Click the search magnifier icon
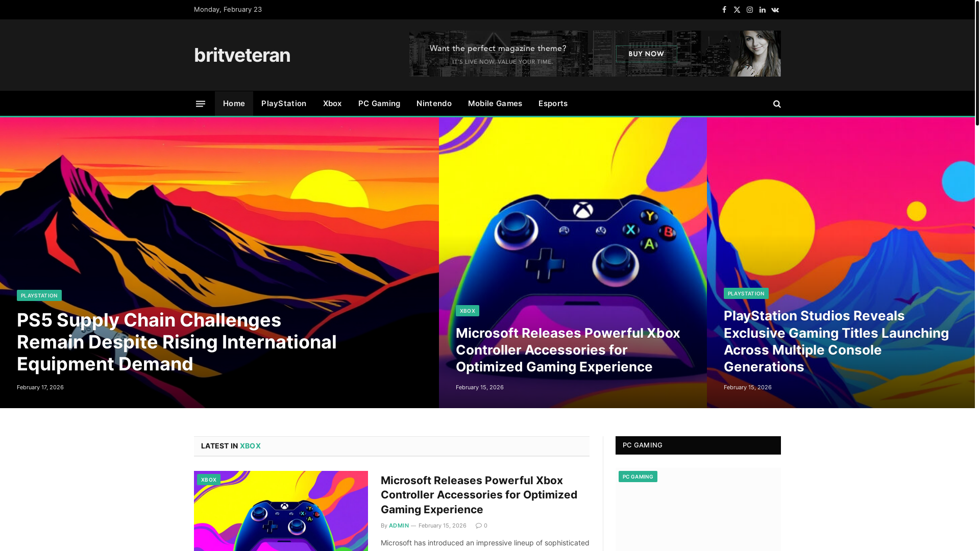Image resolution: width=980 pixels, height=551 pixels. pos(777,104)
